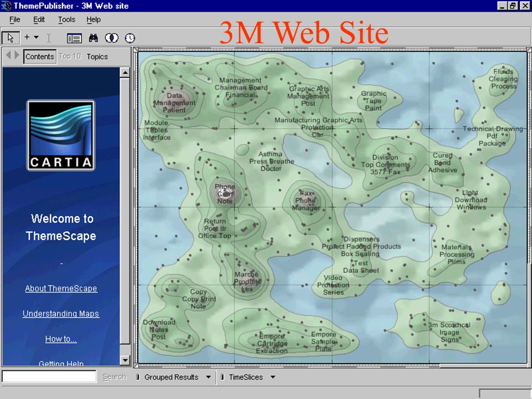Select the arrow pointer tool
The image size is (532, 399).
click(x=11, y=38)
